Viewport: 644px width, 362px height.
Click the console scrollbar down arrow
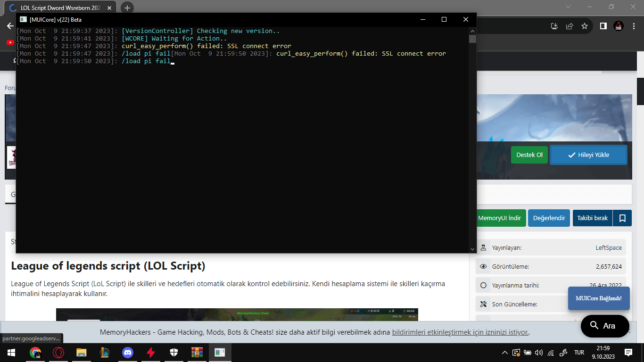(473, 249)
